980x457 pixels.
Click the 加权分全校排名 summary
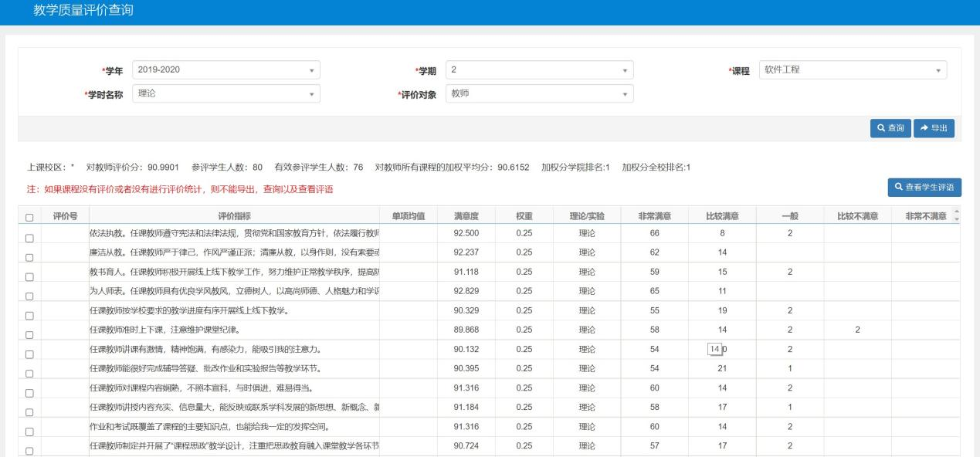coord(656,168)
